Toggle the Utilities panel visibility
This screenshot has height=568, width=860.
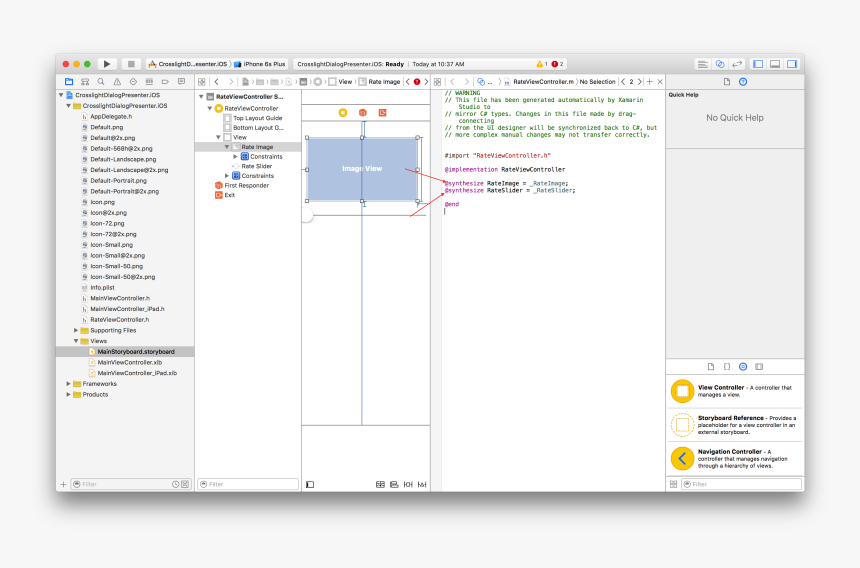pos(792,64)
